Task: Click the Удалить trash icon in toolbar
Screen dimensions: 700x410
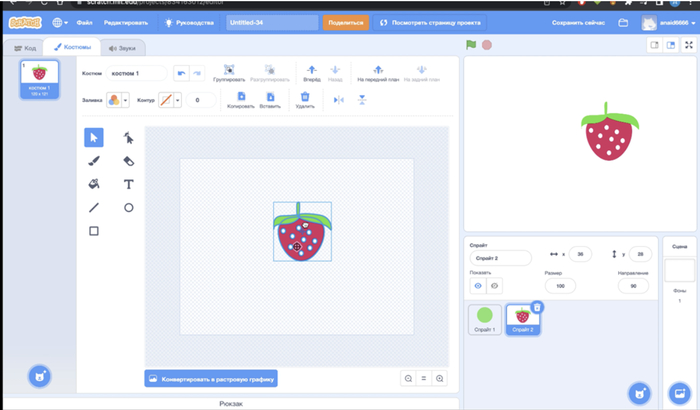Action: 306,98
